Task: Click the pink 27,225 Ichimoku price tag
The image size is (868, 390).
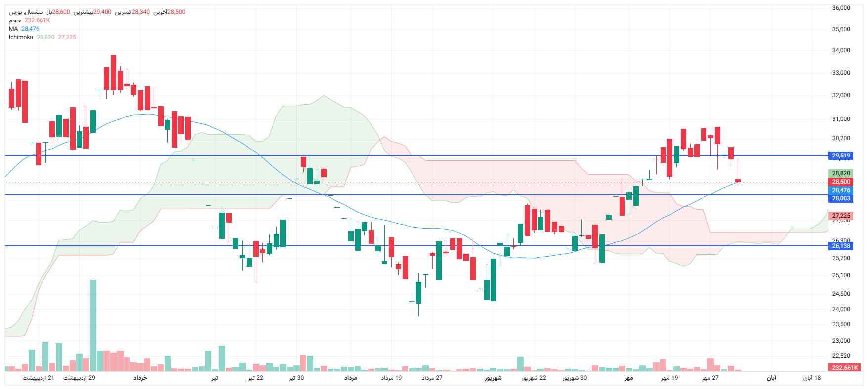Action: point(841,216)
